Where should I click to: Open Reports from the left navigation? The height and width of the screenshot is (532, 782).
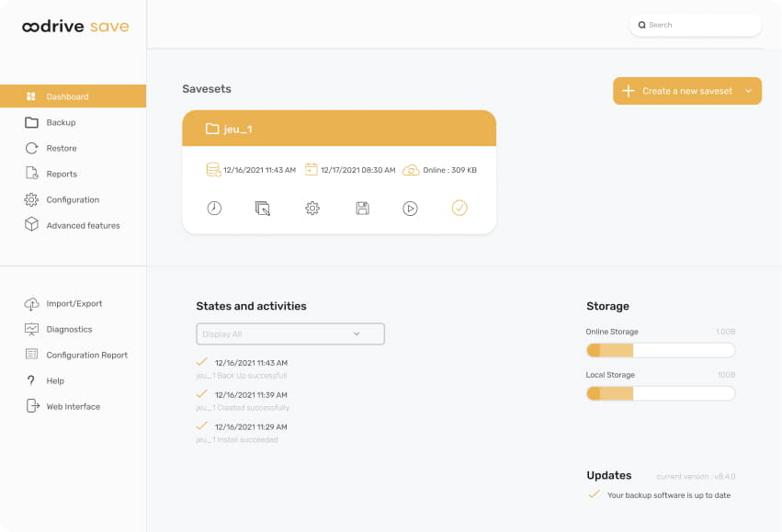pos(60,173)
